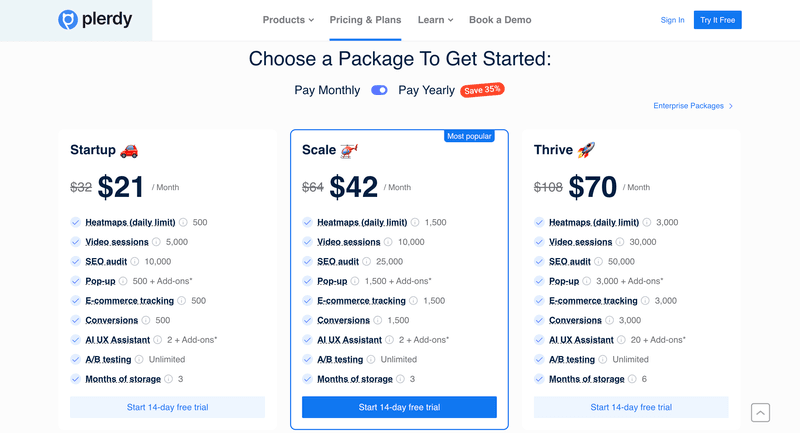Expand the Products dropdown menu
Screen dimensions: 800x433
click(288, 20)
